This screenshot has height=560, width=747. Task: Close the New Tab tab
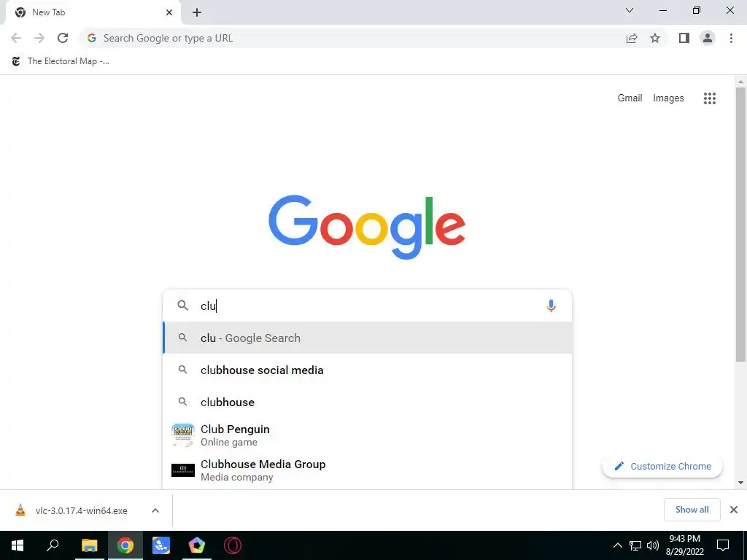169,12
